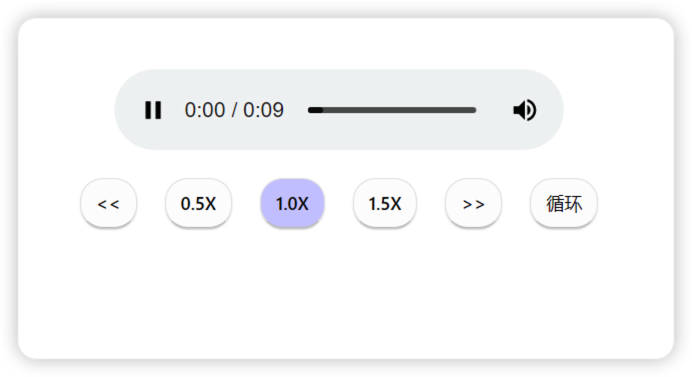Seek to the middle of the progress bar

tap(392, 110)
